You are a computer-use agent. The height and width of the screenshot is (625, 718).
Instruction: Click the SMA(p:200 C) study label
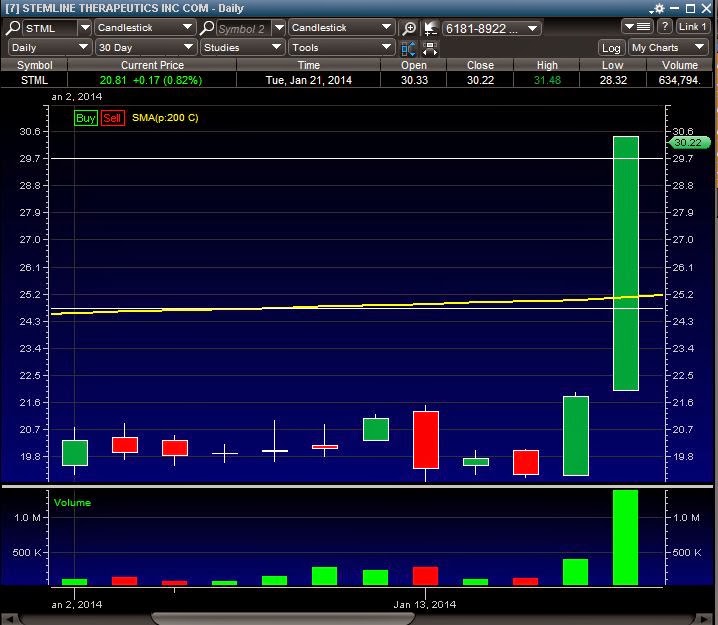click(165, 118)
